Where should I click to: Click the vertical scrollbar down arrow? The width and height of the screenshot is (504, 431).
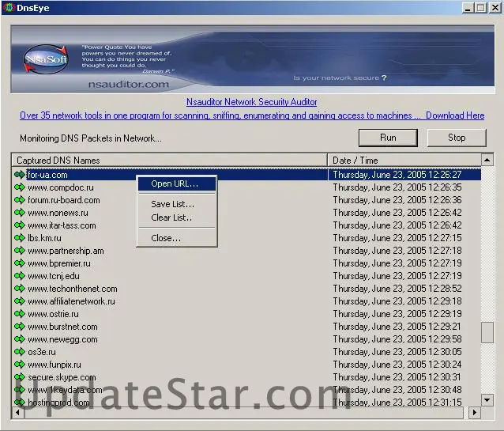click(x=487, y=400)
